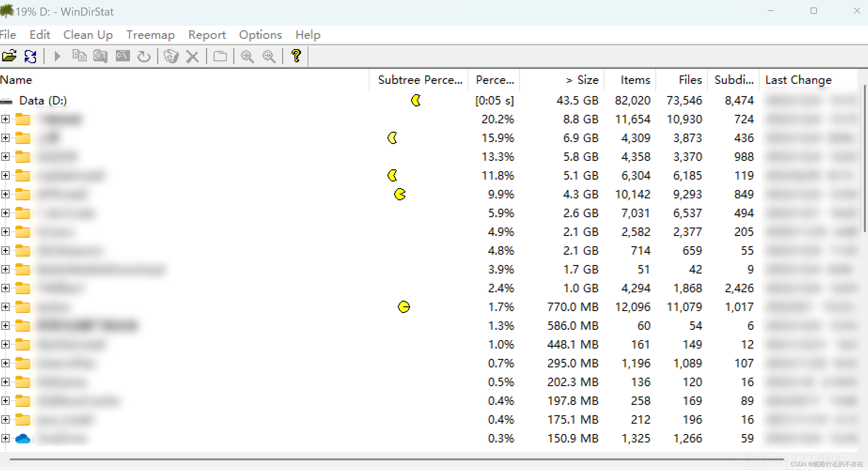Click the Zoom Out magnifier icon
The width and height of the screenshot is (868, 470).
[268, 56]
